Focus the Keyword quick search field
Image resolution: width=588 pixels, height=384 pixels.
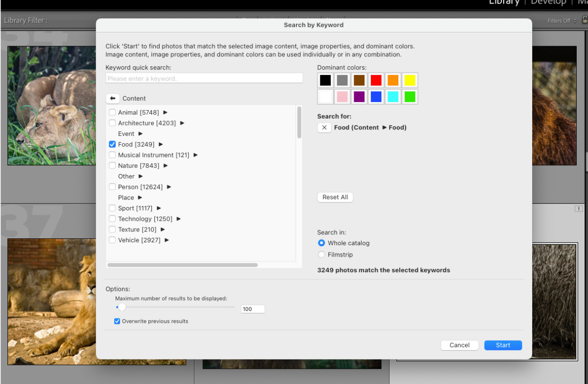[x=204, y=78]
